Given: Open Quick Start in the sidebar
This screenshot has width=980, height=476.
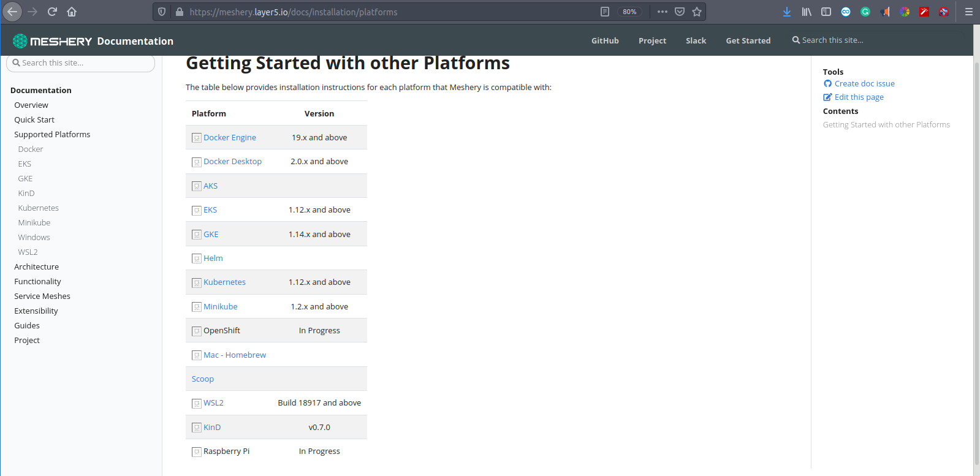Looking at the screenshot, I should coord(34,120).
